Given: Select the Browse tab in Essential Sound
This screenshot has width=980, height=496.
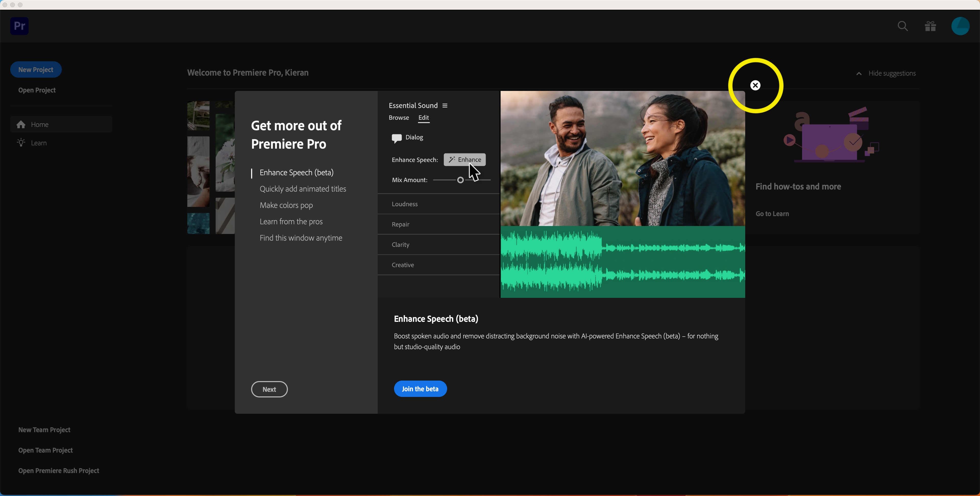Looking at the screenshot, I should (399, 118).
